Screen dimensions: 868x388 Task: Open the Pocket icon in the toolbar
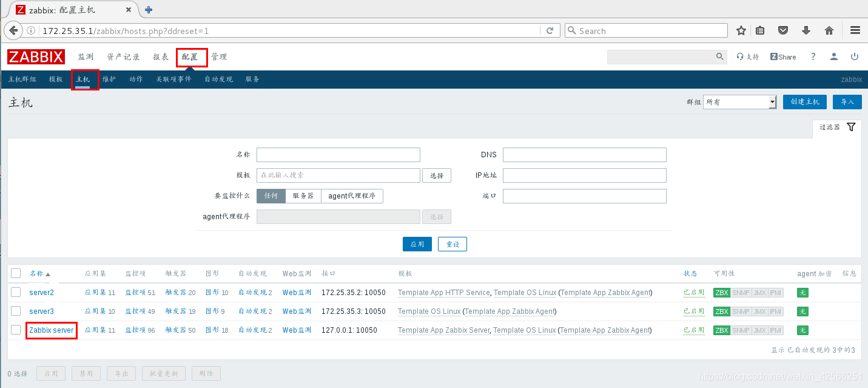coord(783,30)
